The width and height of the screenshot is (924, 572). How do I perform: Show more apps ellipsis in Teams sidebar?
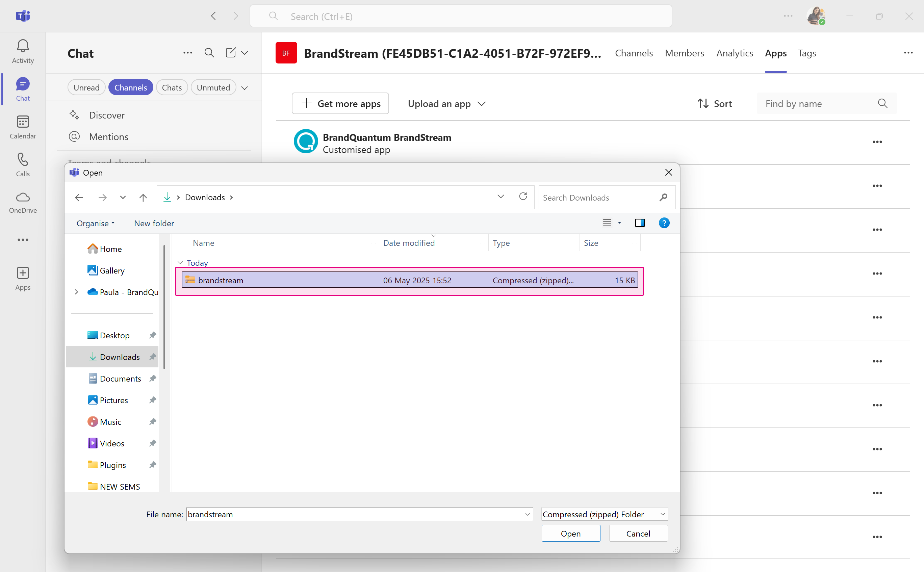pyautogui.click(x=23, y=240)
